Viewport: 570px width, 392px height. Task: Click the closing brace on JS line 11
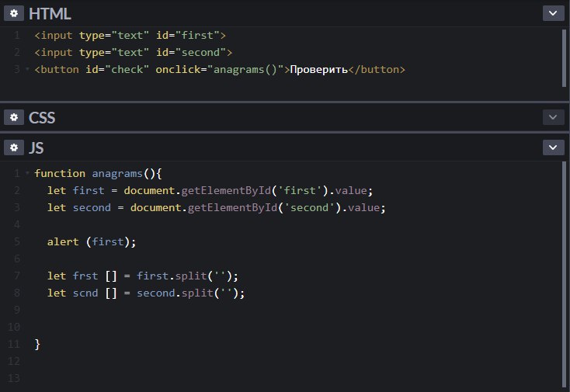pos(37,344)
